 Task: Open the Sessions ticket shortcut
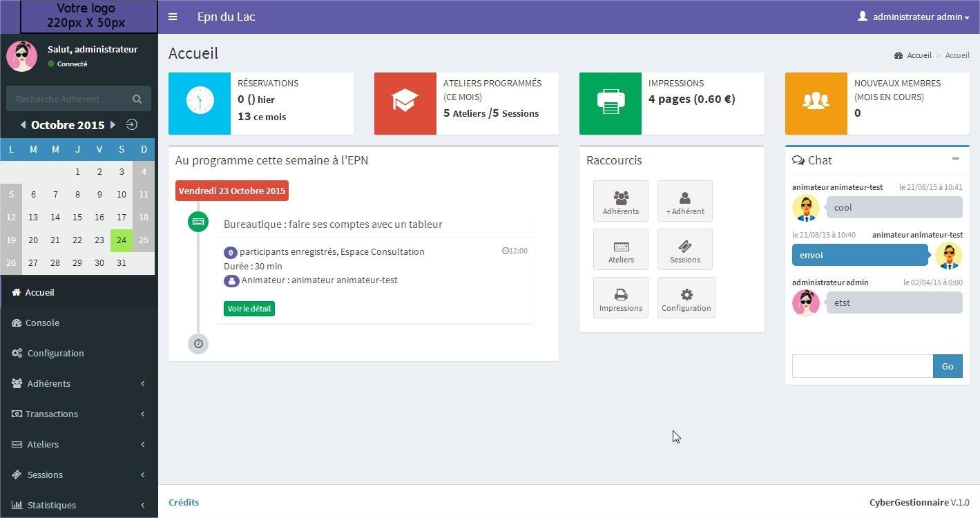[x=684, y=249]
